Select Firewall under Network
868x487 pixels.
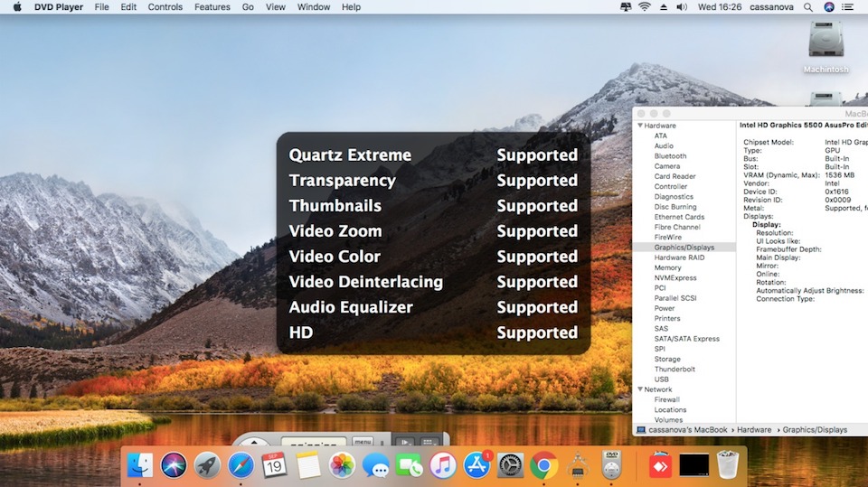point(666,399)
